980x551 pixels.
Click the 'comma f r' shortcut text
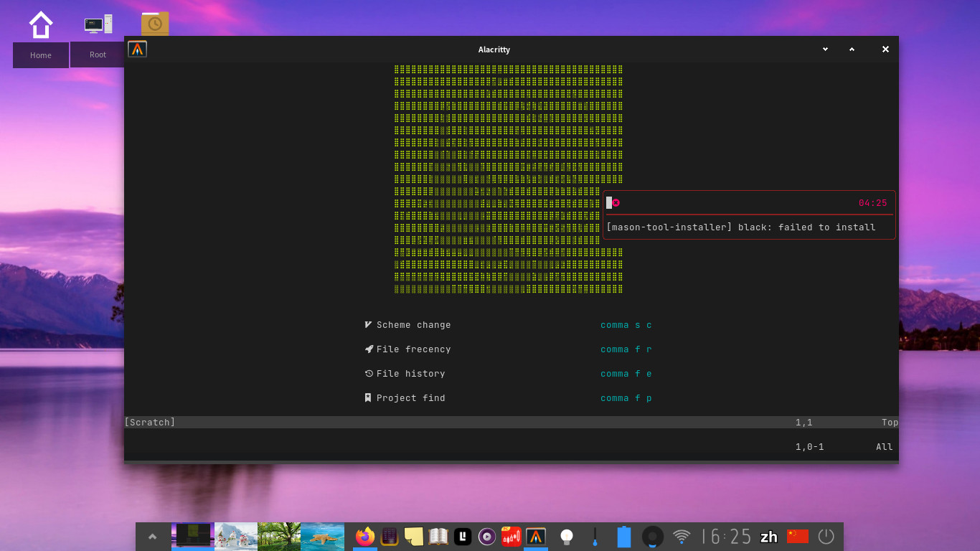[626, 349]
